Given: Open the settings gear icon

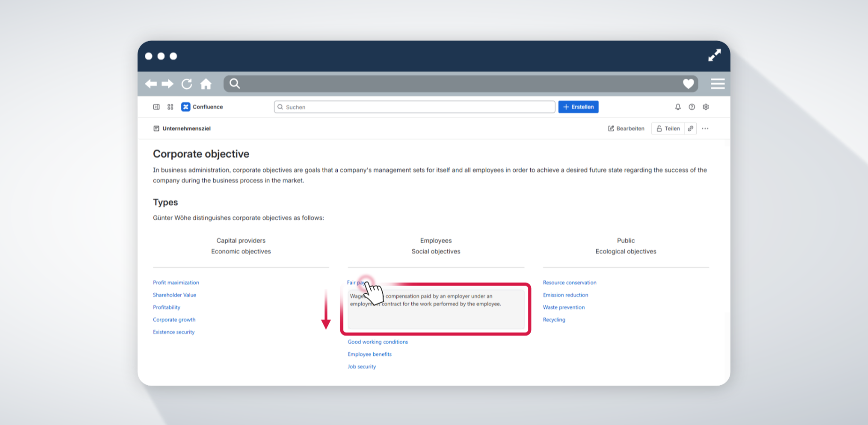Looking at the screenshot, I should [x=706, y=107].
